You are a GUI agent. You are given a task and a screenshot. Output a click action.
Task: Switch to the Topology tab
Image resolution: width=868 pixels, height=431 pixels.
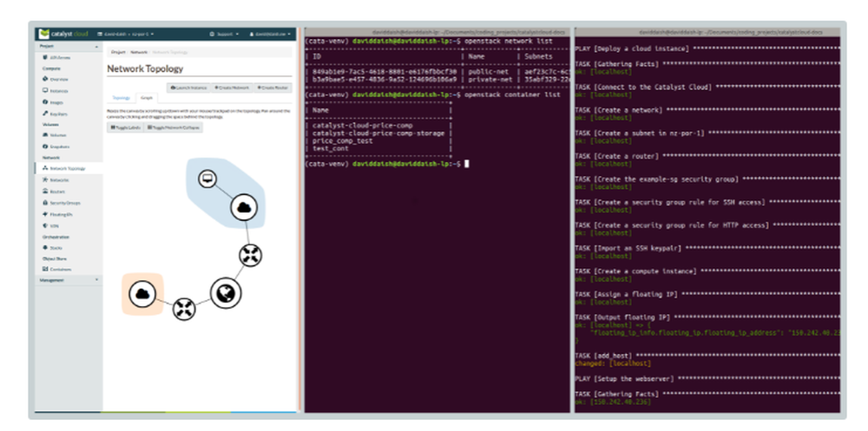click(x=122, y=98)
